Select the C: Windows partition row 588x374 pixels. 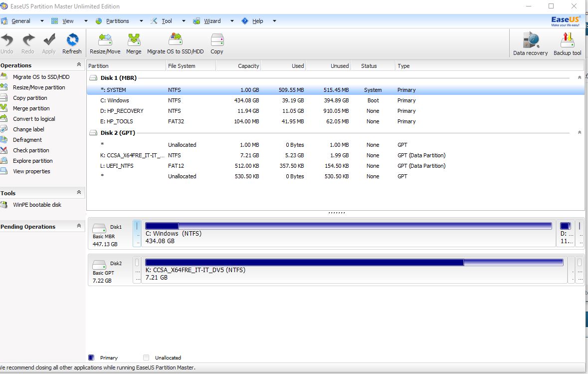[335, 100]
